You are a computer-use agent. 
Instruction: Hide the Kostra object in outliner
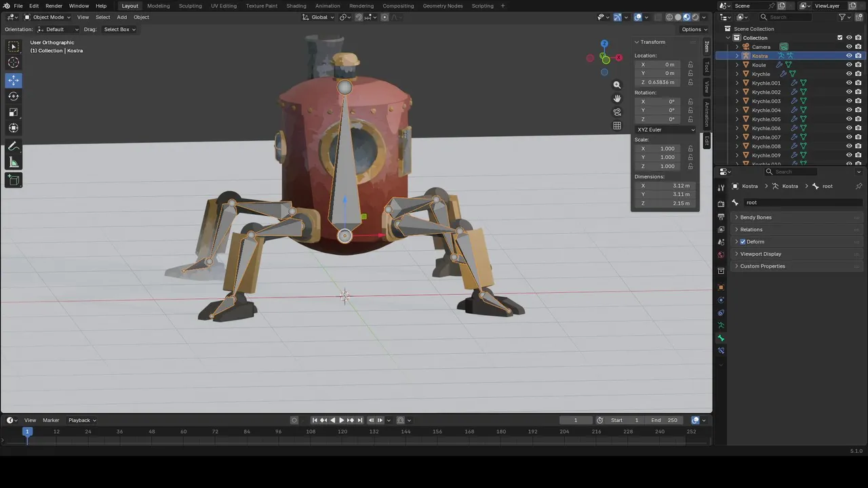[x=848, y=56]
